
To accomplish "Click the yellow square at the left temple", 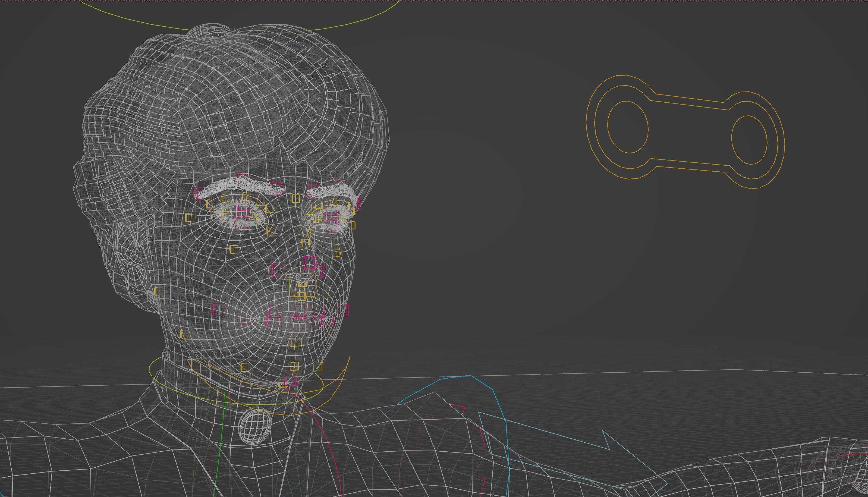I will pyautogui.click(x=190, y=218).
